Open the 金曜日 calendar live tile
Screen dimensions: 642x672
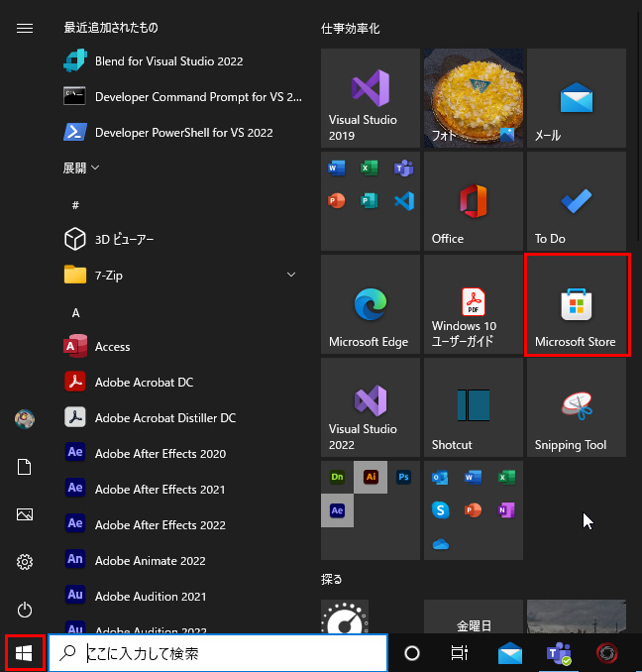click(x=474, y=616)
